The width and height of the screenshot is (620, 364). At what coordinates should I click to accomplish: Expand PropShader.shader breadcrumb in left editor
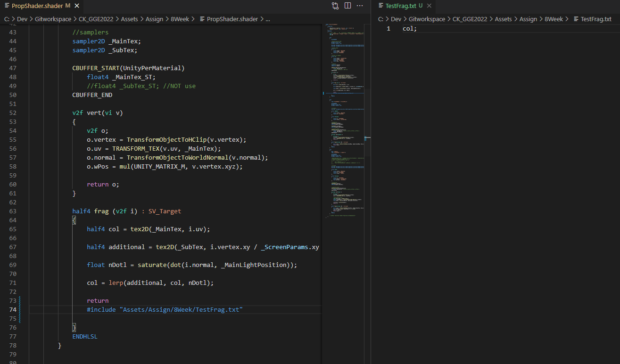[232, 19]
